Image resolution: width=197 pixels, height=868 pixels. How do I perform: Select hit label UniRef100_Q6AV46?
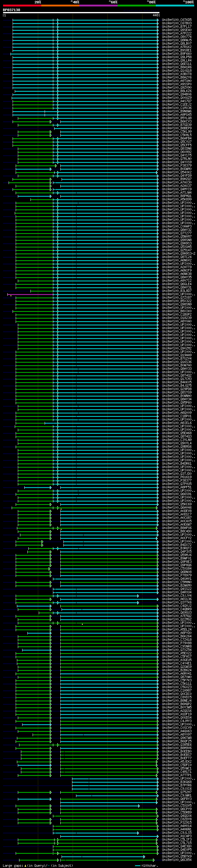point(177,508)
